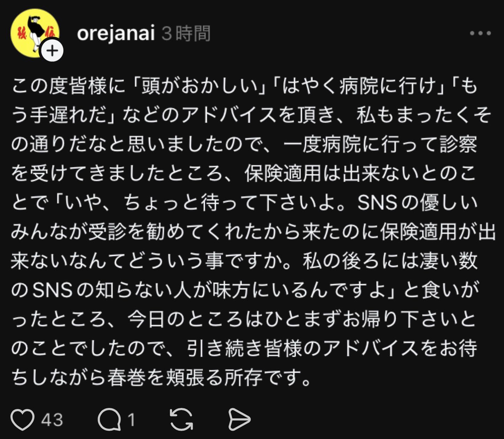504x439 pixels.
Task: Click the post line starting を受けてきました
Action: pyautogui.click(x=244, y=173)
